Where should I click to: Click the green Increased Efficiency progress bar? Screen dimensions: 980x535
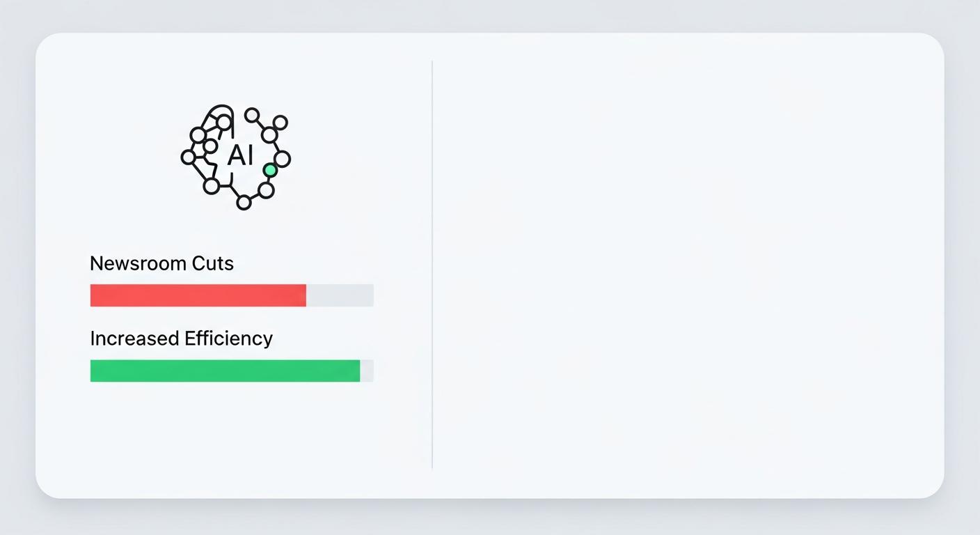pos(225,371)
